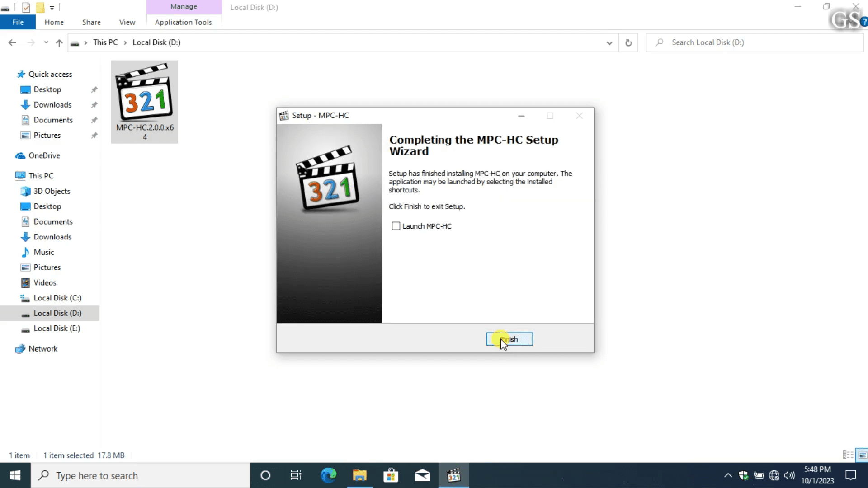Viewport: 868px width, 488px height.
Task: Switch to the View ribbon tab
Action: pyautogui.click(x=127, y=22)
